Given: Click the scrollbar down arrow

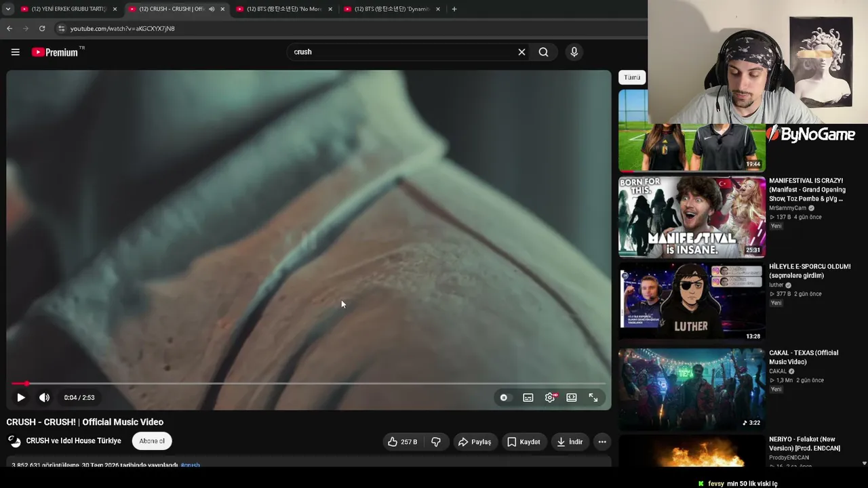Looking at the screenshot, I should coord(864,464).
